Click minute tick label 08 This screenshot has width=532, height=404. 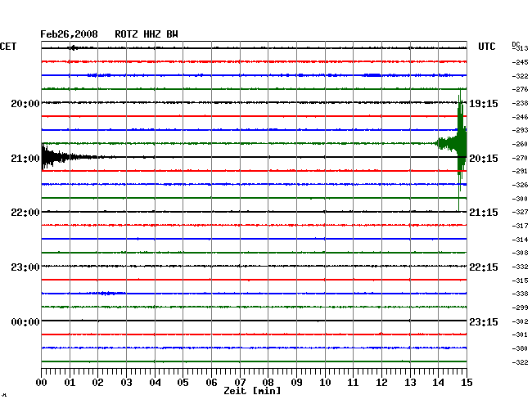[268, 383]
